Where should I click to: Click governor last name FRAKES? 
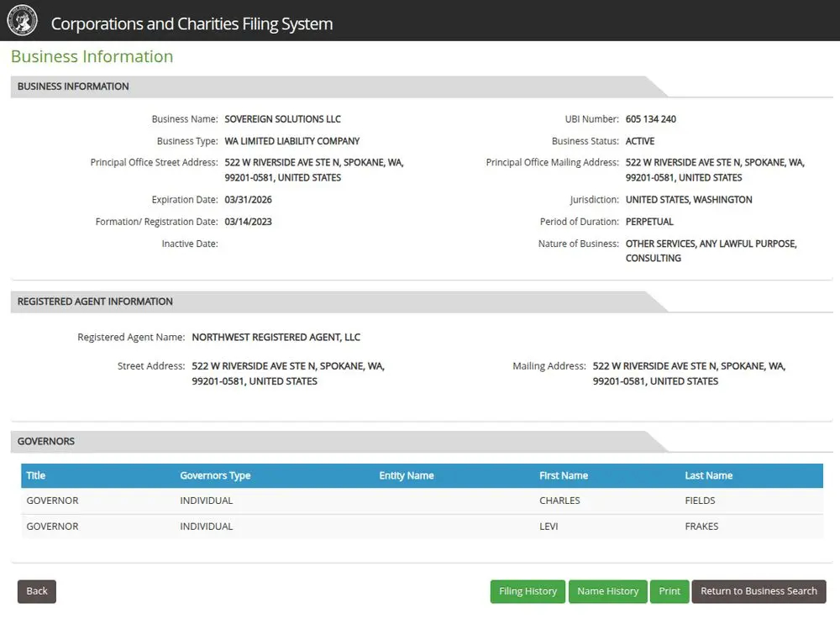(701, 527)
